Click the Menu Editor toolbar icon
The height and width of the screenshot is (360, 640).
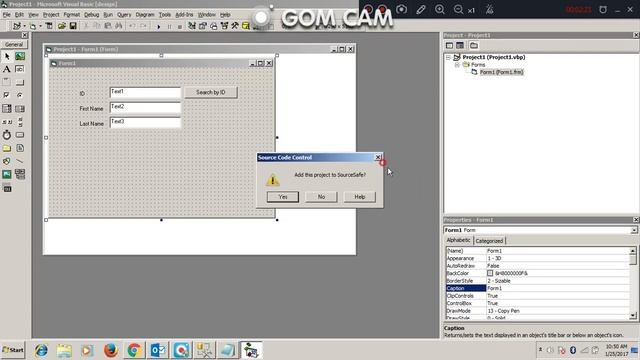coord(49,26)
